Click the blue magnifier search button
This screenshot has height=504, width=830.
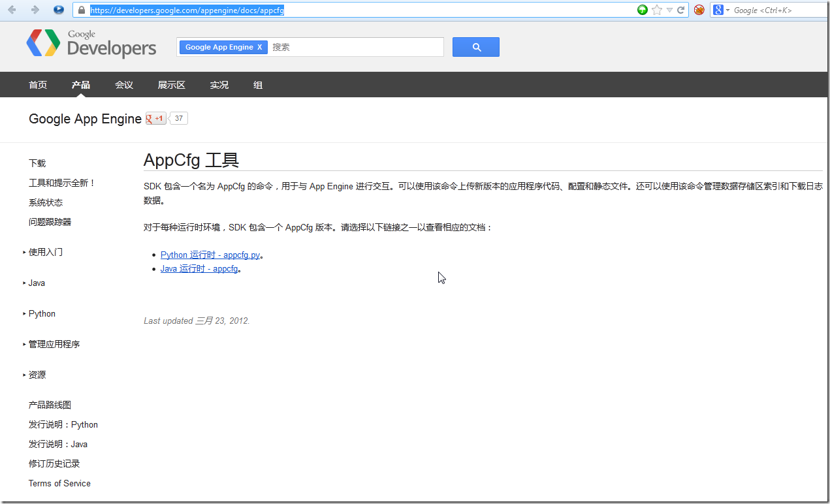pos(476,47)
